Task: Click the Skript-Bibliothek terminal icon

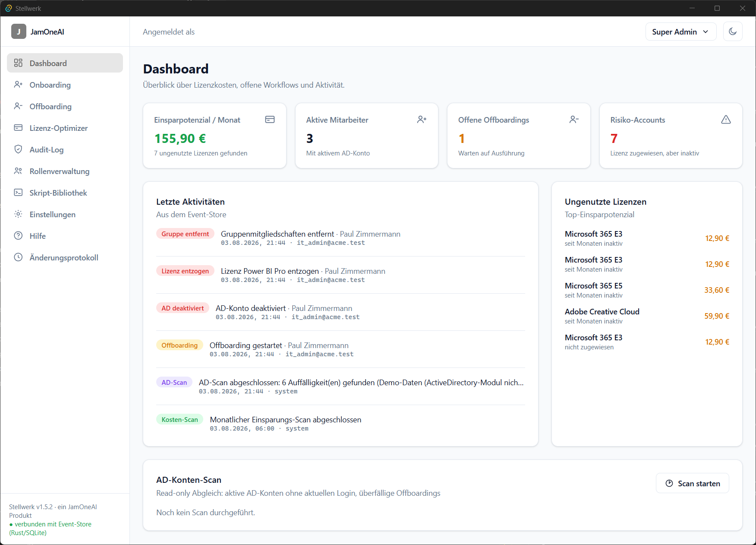Action: 18,193
